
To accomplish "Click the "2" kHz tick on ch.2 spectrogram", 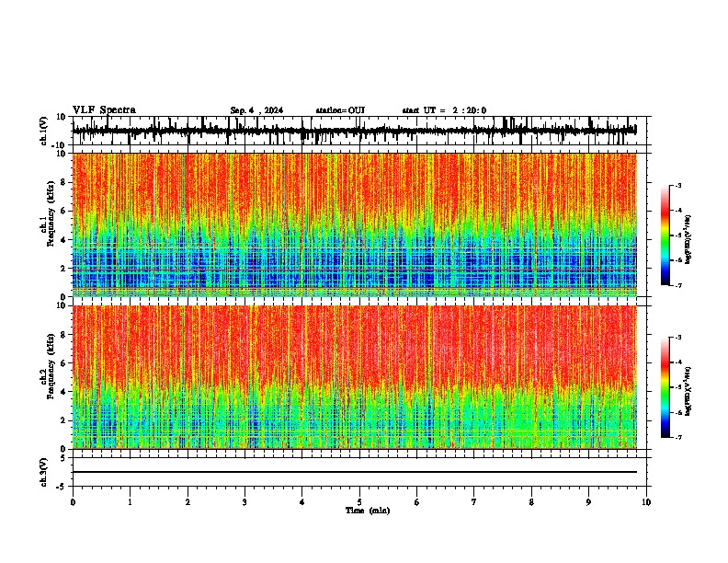I will point(64,420).
